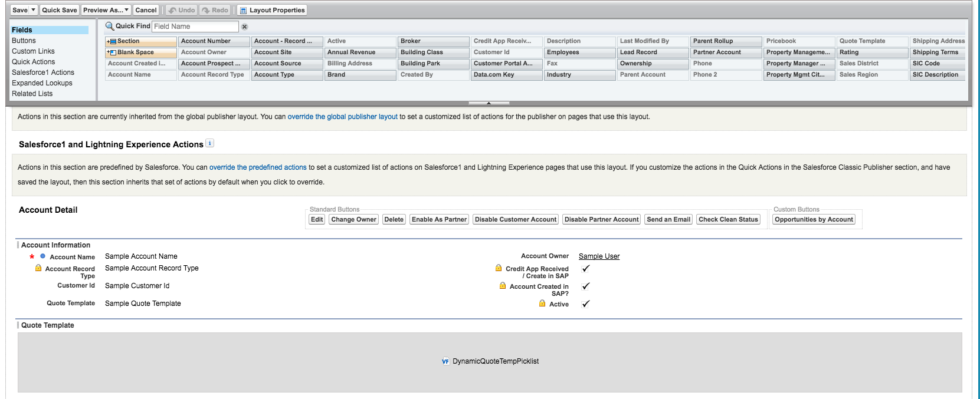Select Buttons in the palette category list
The width and height of the screenshot is (980, 399).
[x=24, y=41]
